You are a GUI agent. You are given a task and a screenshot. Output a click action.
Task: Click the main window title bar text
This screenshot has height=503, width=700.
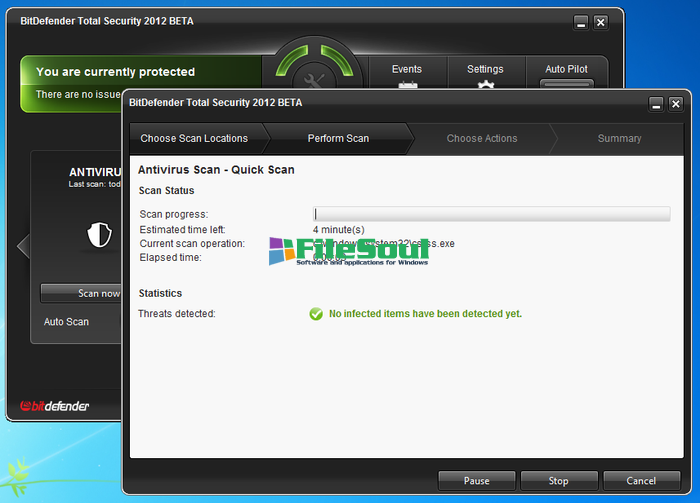[107, 21]
